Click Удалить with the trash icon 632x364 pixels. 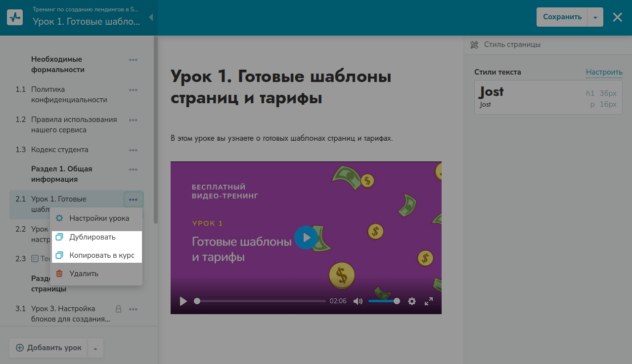pos(84,274)
